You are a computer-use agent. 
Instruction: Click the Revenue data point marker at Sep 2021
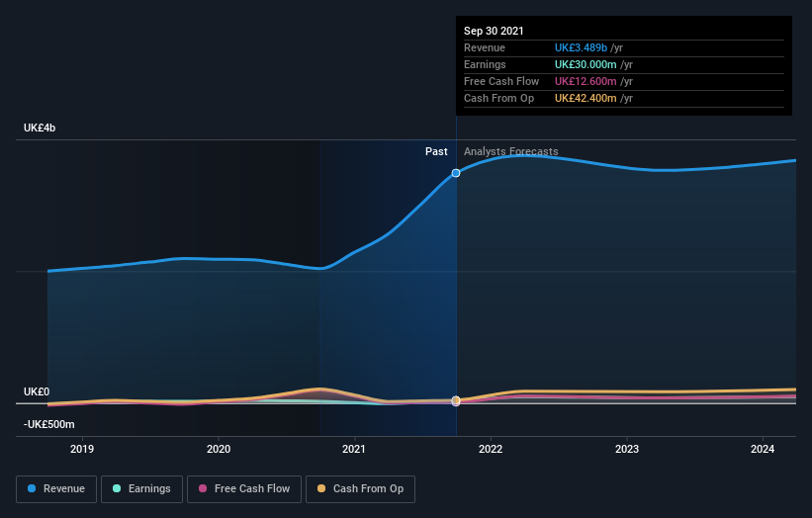[x=456, y=173]
